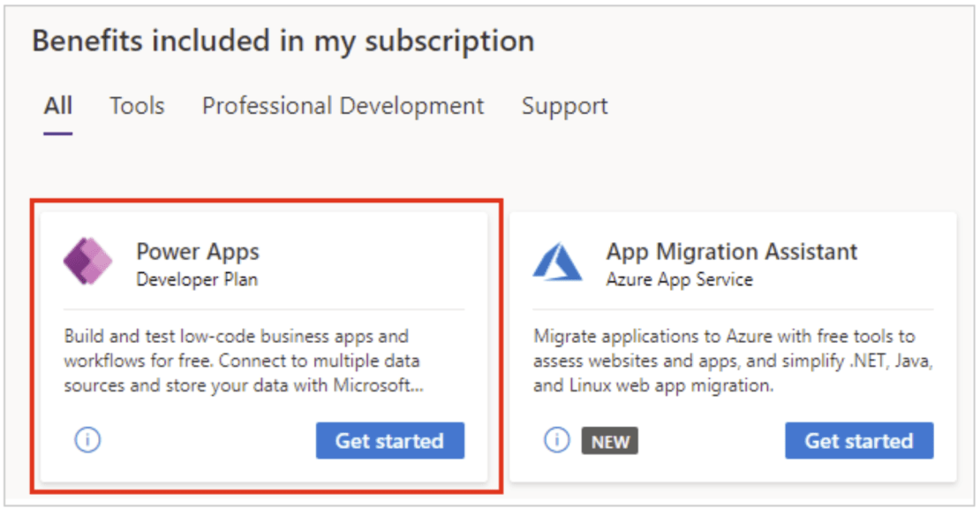Click the Power Apps description text
Image resolution: width=980 pixels, height=509 pixels.
pos(243,361)
